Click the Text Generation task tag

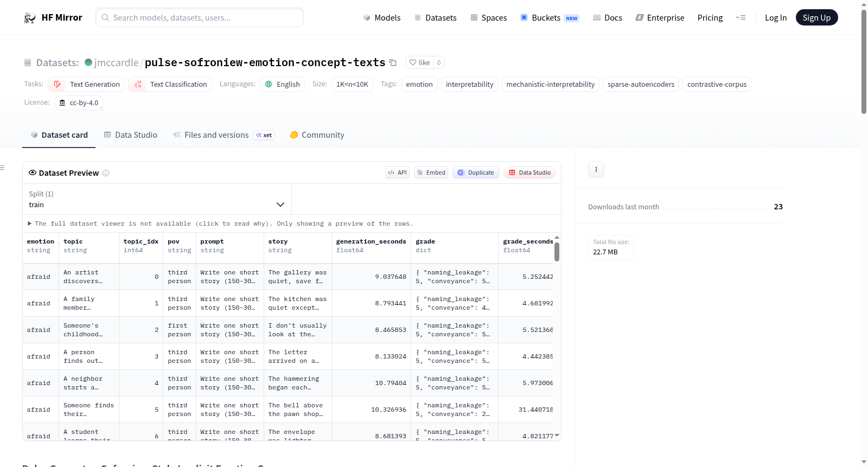coord(86,84)
